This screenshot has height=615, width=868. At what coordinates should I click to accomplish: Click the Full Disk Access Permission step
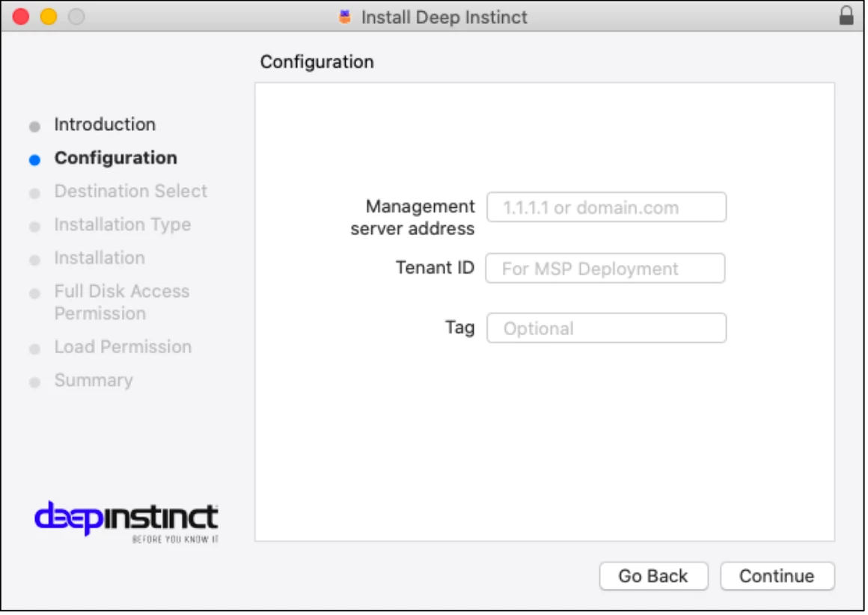coord(122,303)
